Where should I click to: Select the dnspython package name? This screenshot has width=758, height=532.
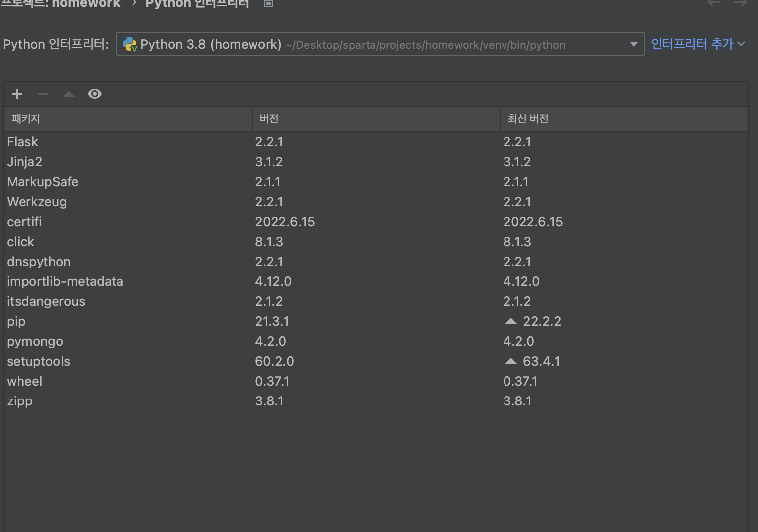pos(39,262)
